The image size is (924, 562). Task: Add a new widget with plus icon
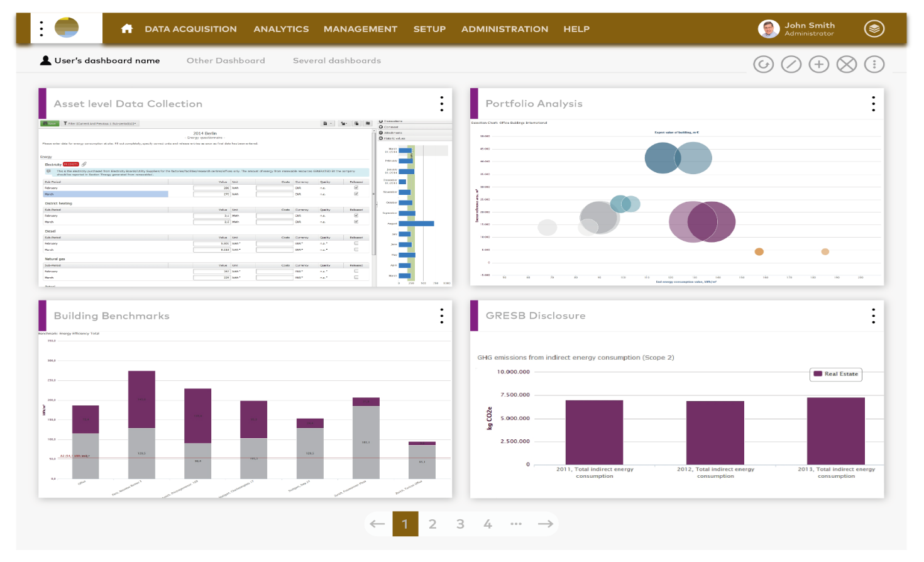point(819,64)
